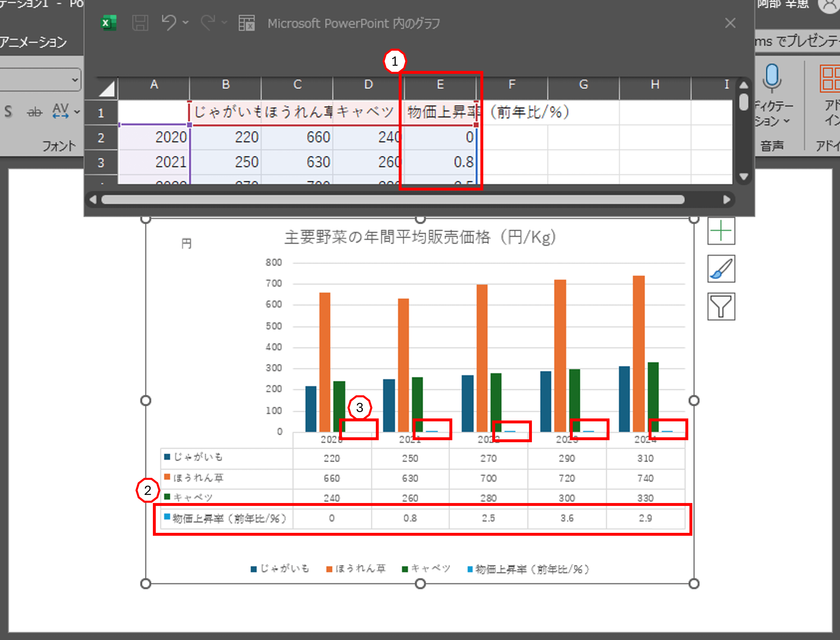This screenshot has height=640, width=840.
Task: Select row header 2
Action: coord(101,138)
